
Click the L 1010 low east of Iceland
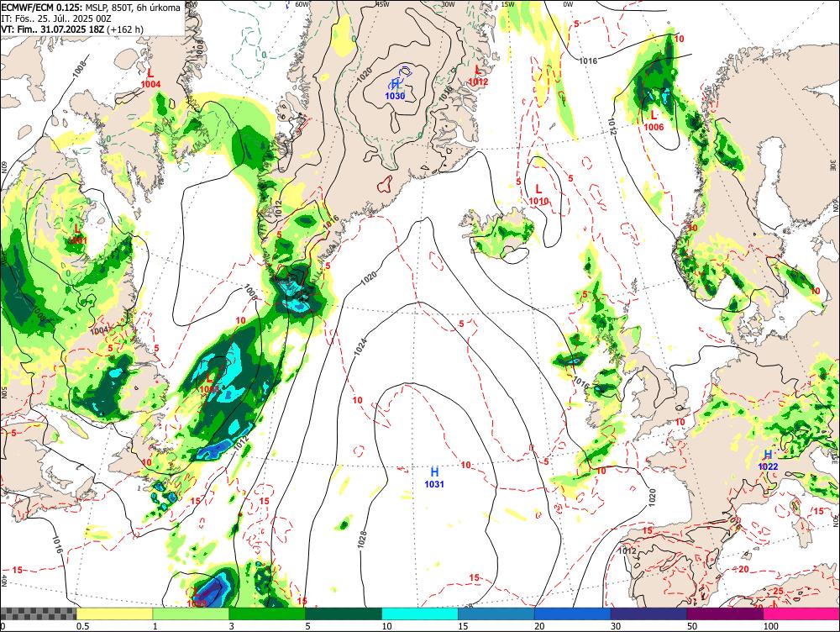click(x=538, y=195)
